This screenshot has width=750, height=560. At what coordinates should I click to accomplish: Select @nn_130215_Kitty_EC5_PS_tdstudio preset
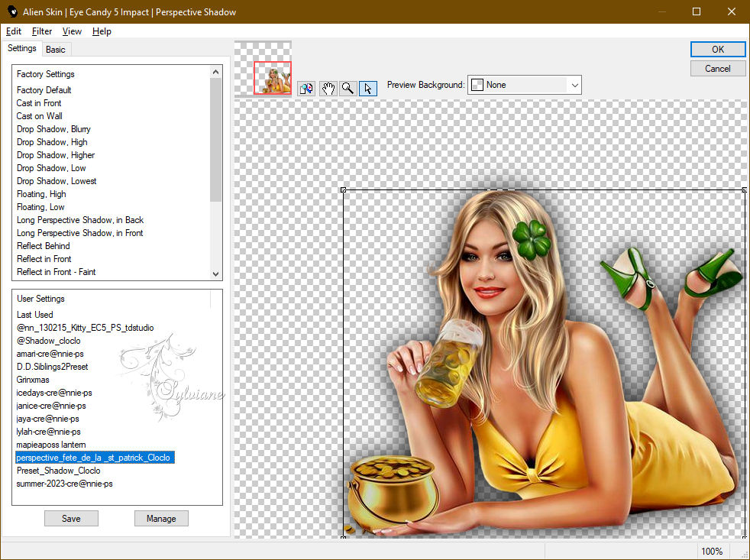click(85, 328)
